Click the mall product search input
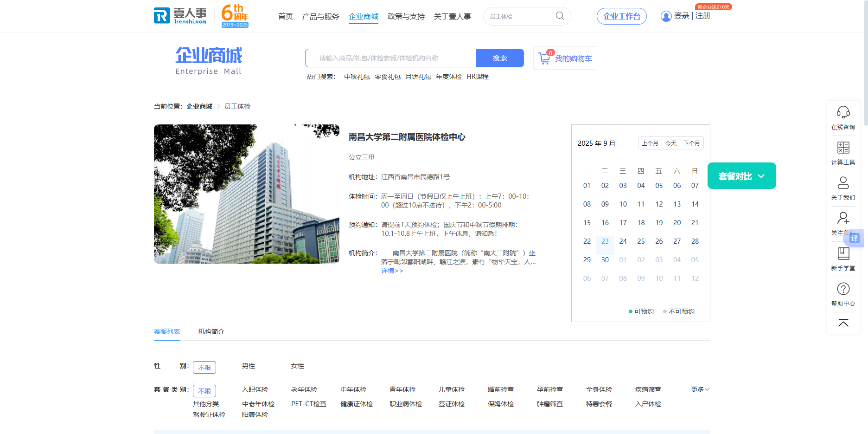This screenshot has width=868, height=434. point(391,58)
